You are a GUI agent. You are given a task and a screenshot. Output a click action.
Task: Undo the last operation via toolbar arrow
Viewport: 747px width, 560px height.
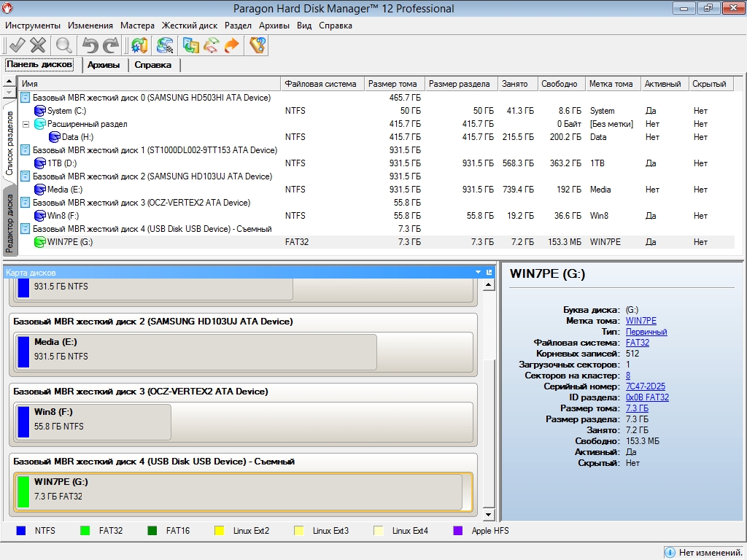90,45
